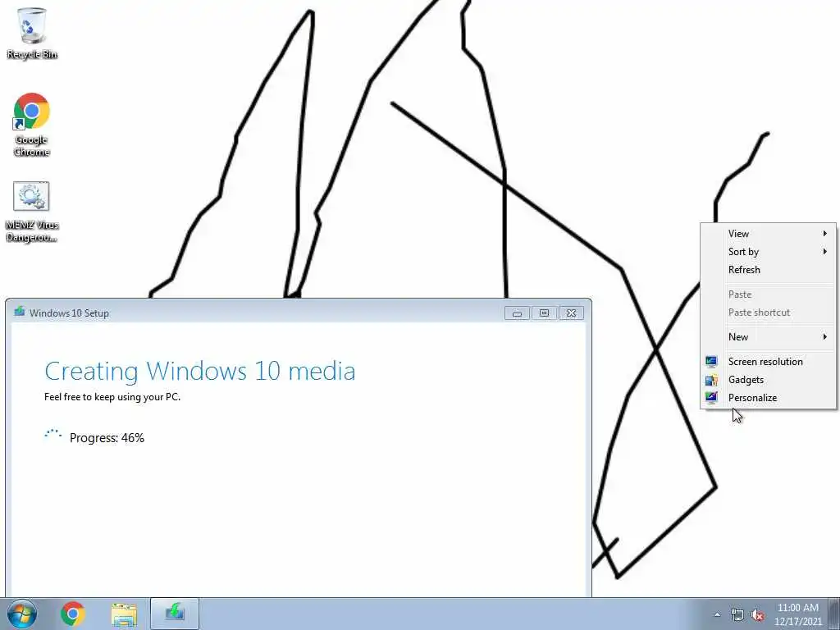Image resolution: width=840 pixels, height=630 pixels.
Task: Open the clock showing 11:00 AM
Action: click(x=797, y=614)
